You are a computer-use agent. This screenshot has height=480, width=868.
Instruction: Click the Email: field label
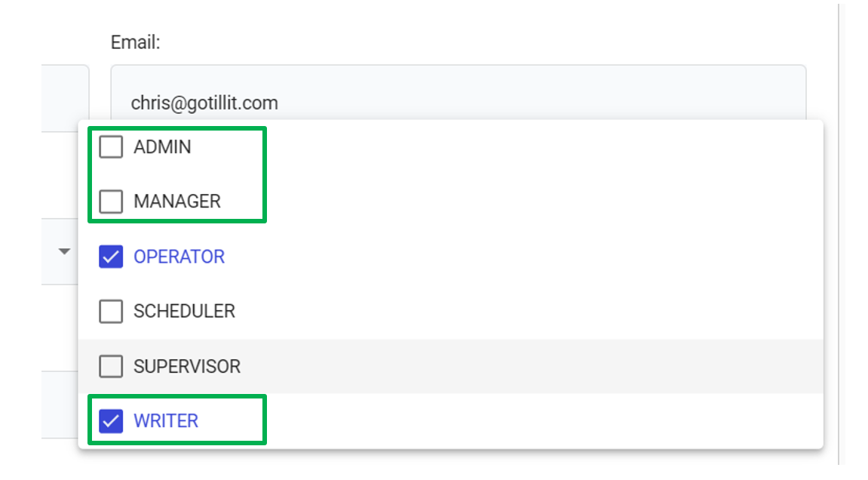[136, 42]
